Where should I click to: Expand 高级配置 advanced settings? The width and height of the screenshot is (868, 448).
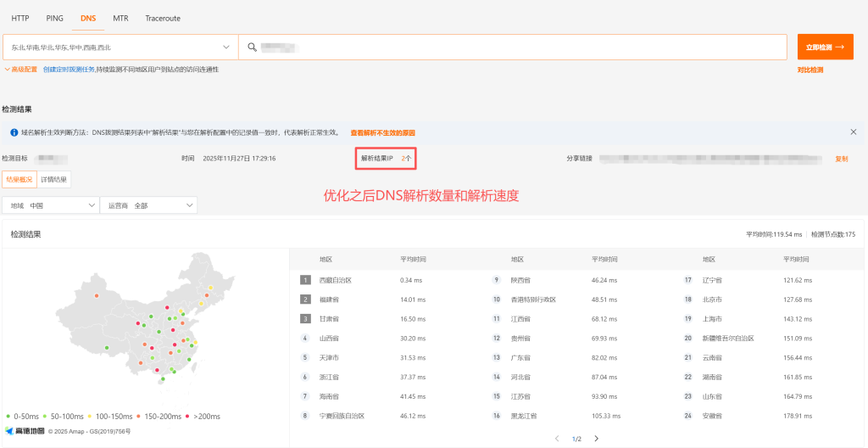21,70
